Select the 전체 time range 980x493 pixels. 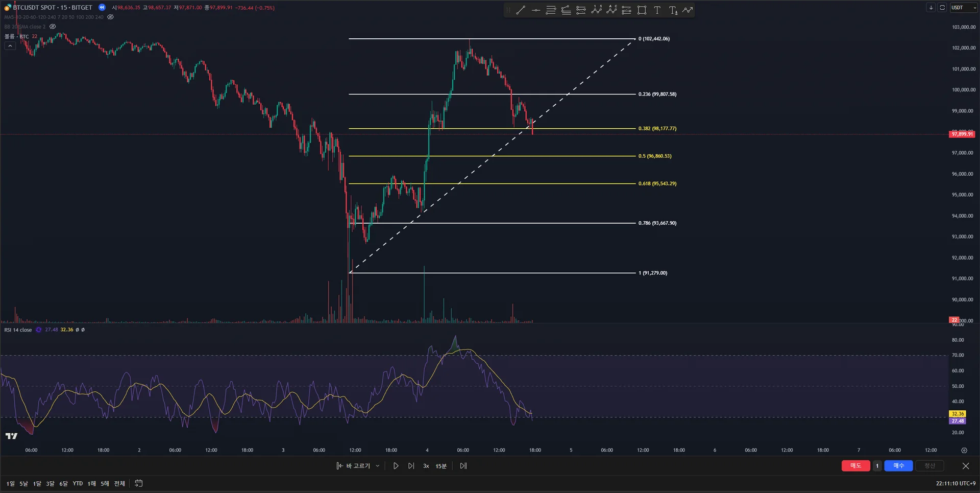[x=119, y=483]
